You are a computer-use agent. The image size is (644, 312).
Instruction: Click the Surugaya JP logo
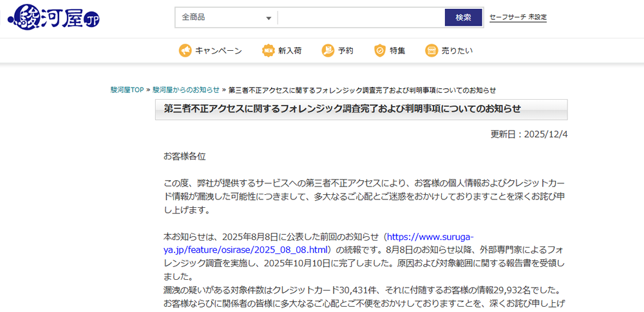point(54,17)
